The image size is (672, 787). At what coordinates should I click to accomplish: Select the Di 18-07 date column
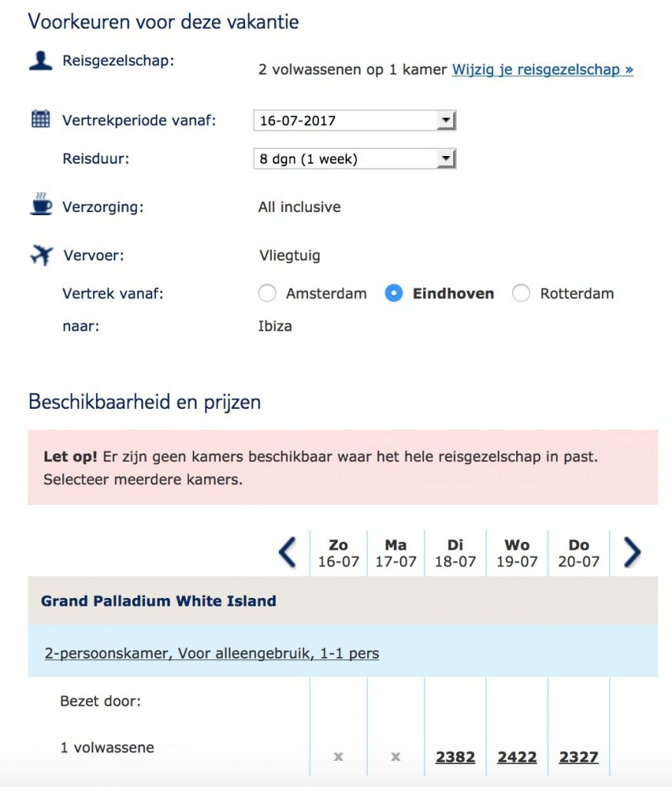pos(455,552)
